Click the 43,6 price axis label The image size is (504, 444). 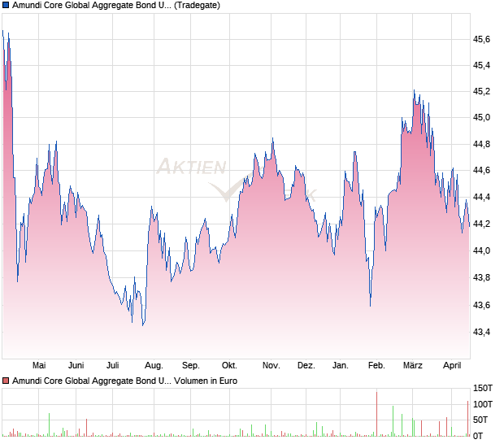point(481,305)
